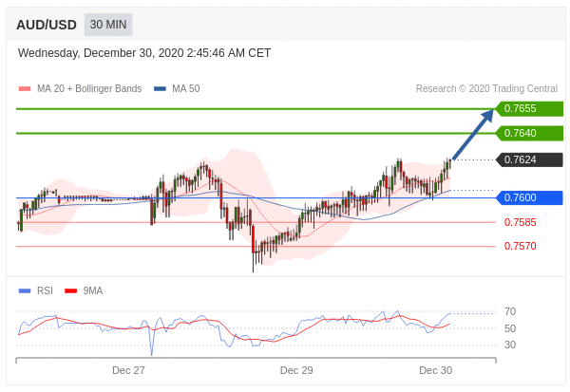Click the 0.7640 resistance price tag

click(x=530, y=133)
